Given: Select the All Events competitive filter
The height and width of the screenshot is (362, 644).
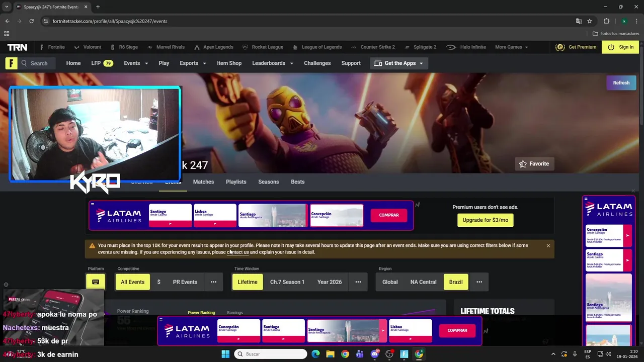Looking at the screenshot, I should pos(133,282).
